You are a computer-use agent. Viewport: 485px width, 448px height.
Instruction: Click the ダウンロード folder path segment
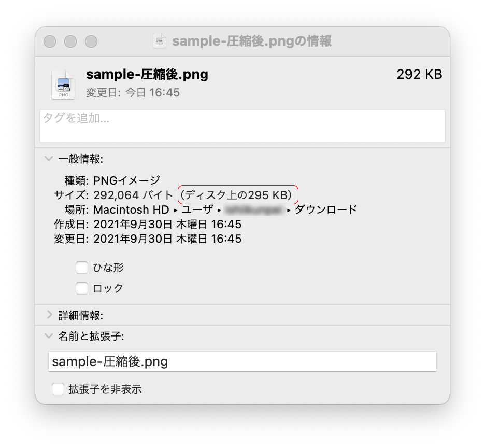(x=326, y=209)
